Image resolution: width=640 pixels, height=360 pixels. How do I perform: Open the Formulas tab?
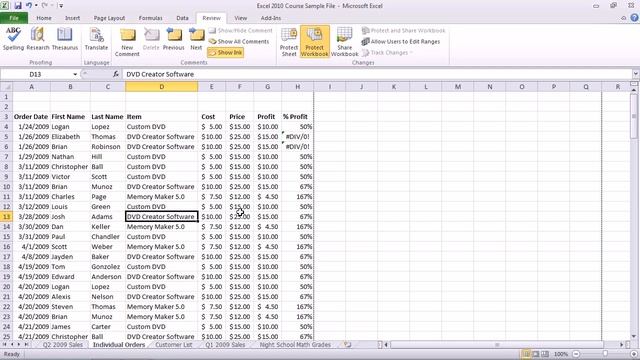coord(151,18)
